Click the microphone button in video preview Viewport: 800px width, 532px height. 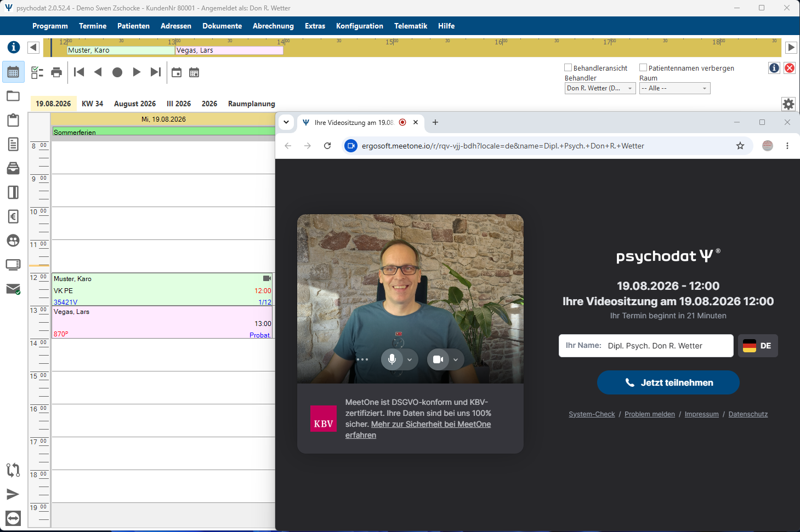point(392,359)
